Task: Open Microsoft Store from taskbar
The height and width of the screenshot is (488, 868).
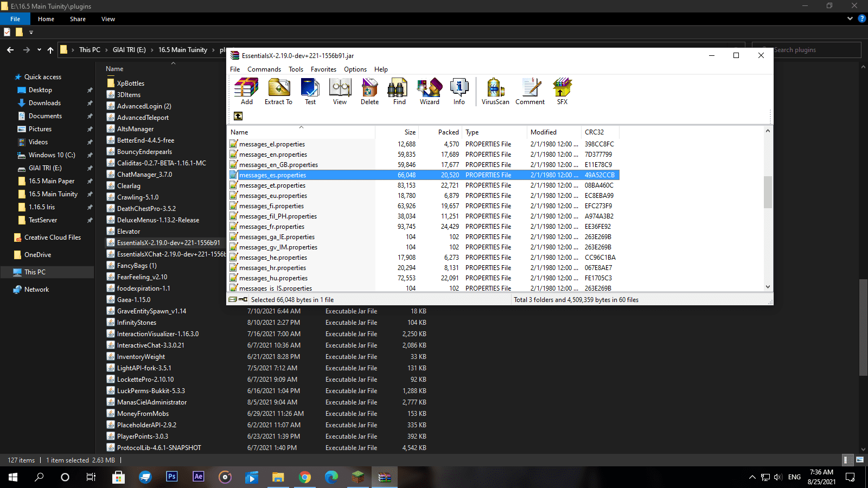Action: tap(118, 477)
